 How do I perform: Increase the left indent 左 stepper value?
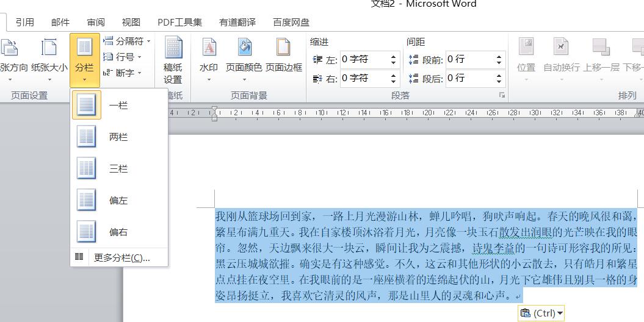(x=394, y=56)
